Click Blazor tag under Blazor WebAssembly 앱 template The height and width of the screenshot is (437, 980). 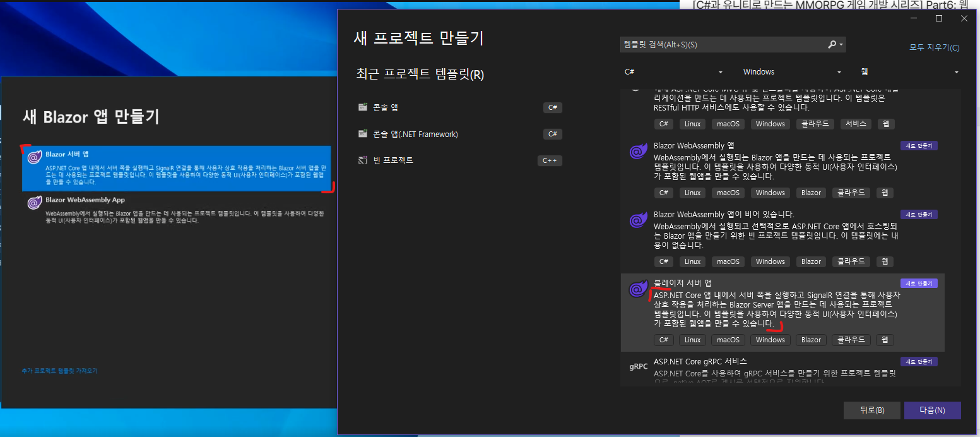pos(811,193)
